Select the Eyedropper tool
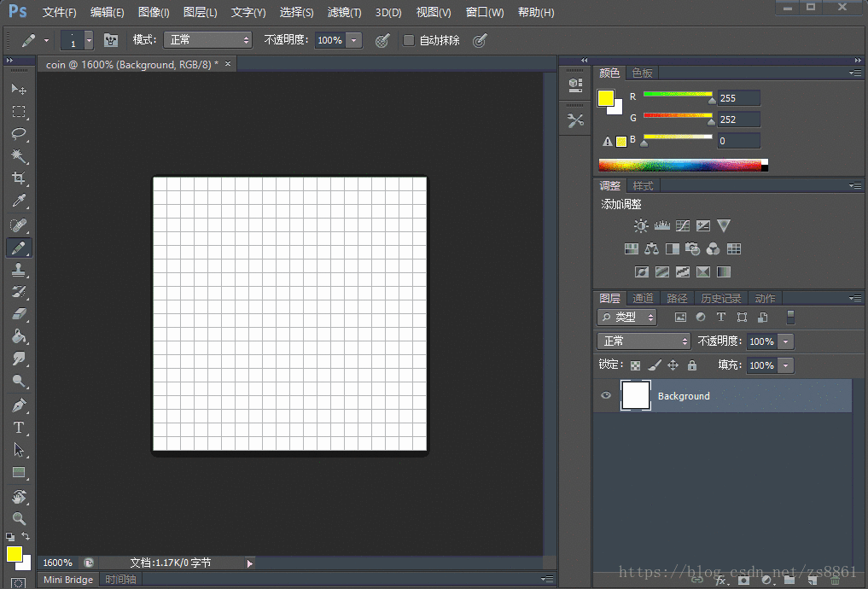Image resolution: width=868 pixels, height=589 pixels. [19, 201]
